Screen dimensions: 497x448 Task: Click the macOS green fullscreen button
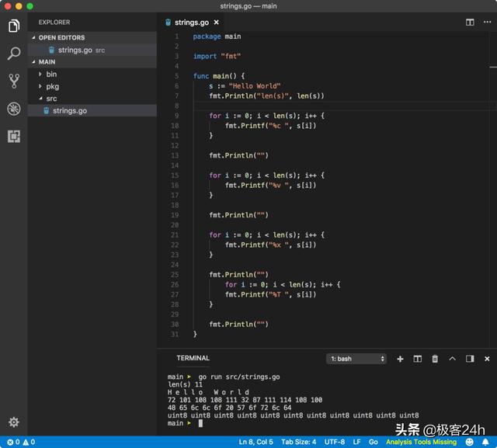click(x=30, y=6)
